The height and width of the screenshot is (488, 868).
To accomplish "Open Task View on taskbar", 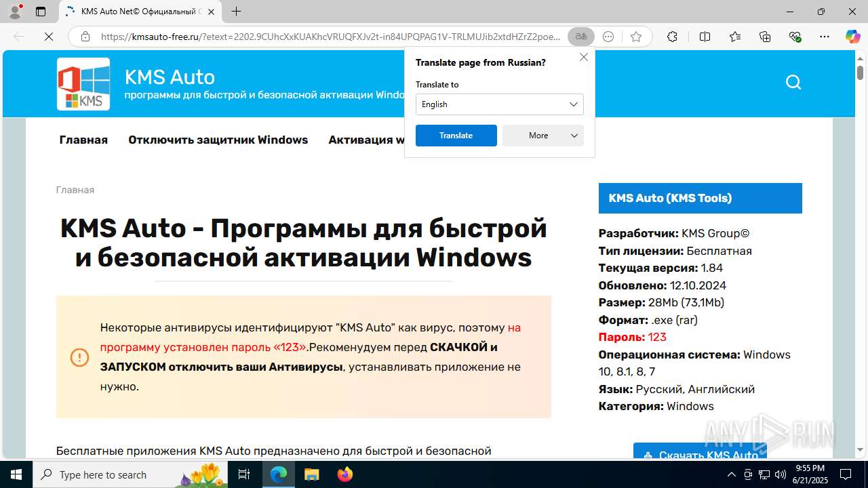I will (244, 474).
